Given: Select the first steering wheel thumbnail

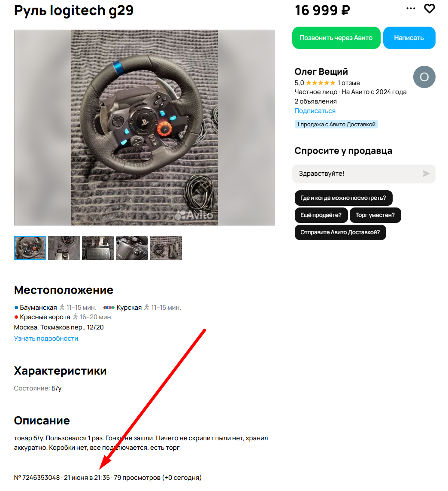Looking at the screenshot, I should click(30, 248).
